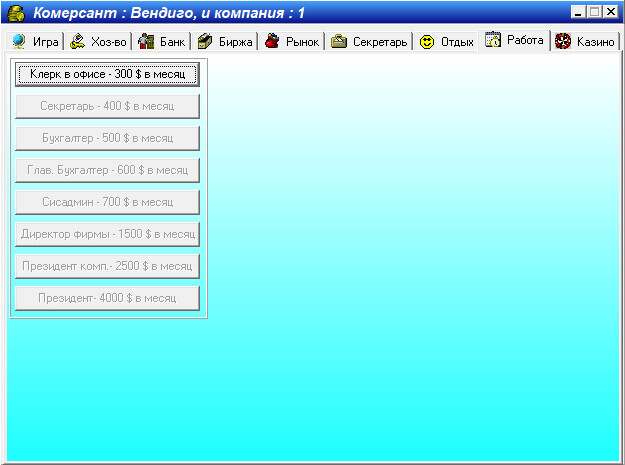The height and width of the screenshot is (465, 625).
Task: Click Директор фирмы - 1500 $ в месяц button
Action: [107, 234]
